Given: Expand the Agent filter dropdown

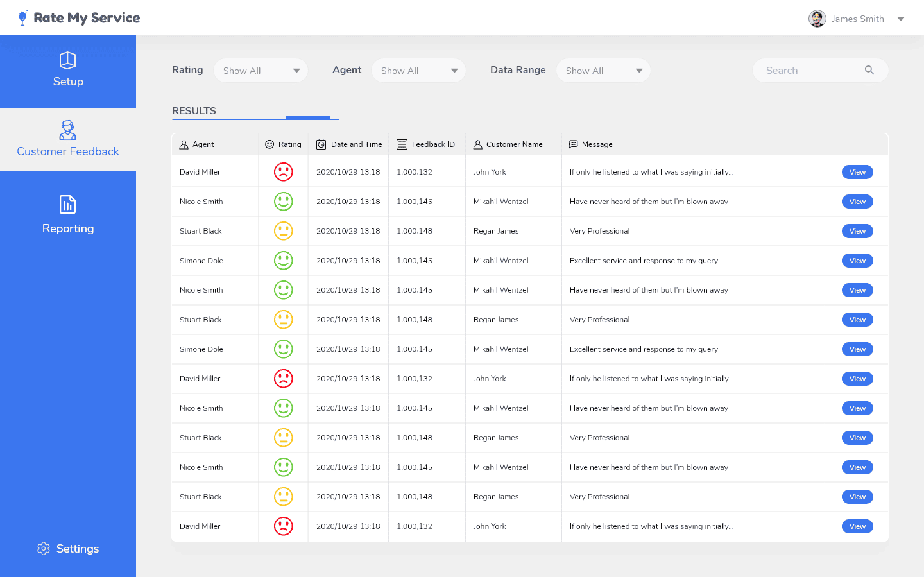Looking at the screenshot, I should click(418, 71).
